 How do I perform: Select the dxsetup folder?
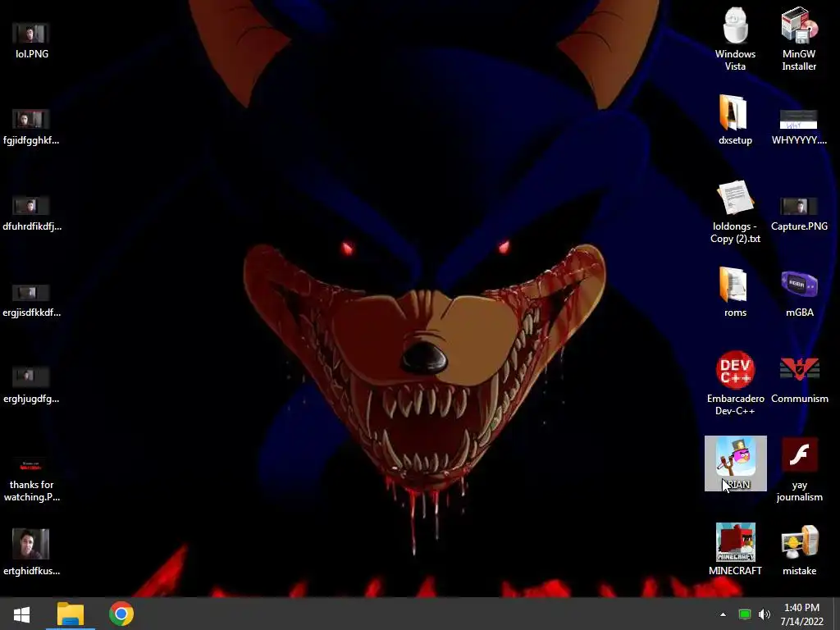coord(735,120)
